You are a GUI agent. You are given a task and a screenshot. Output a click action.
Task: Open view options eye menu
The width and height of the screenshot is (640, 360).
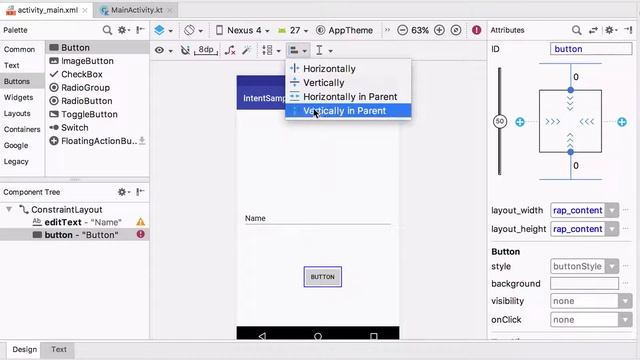pos(163,50)
